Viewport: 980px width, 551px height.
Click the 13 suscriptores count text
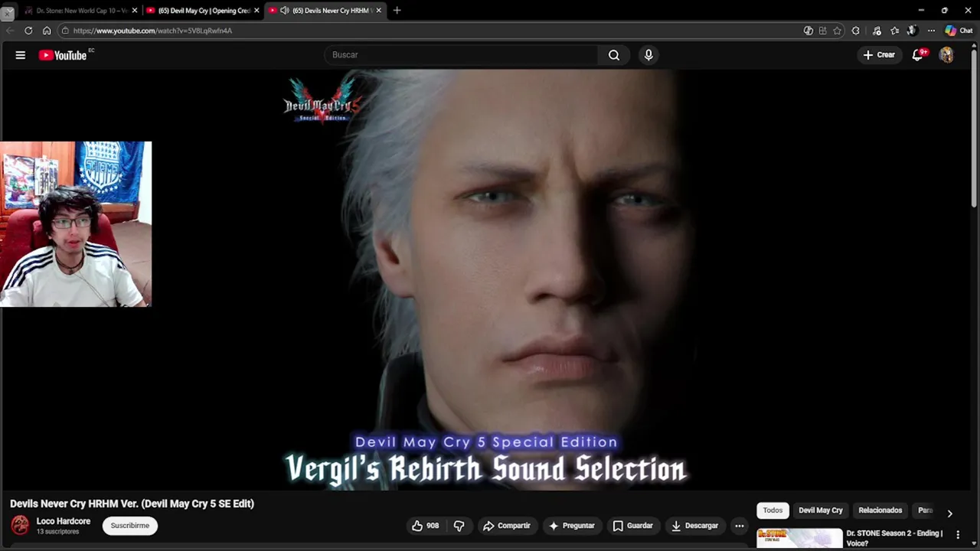point(57,532)
